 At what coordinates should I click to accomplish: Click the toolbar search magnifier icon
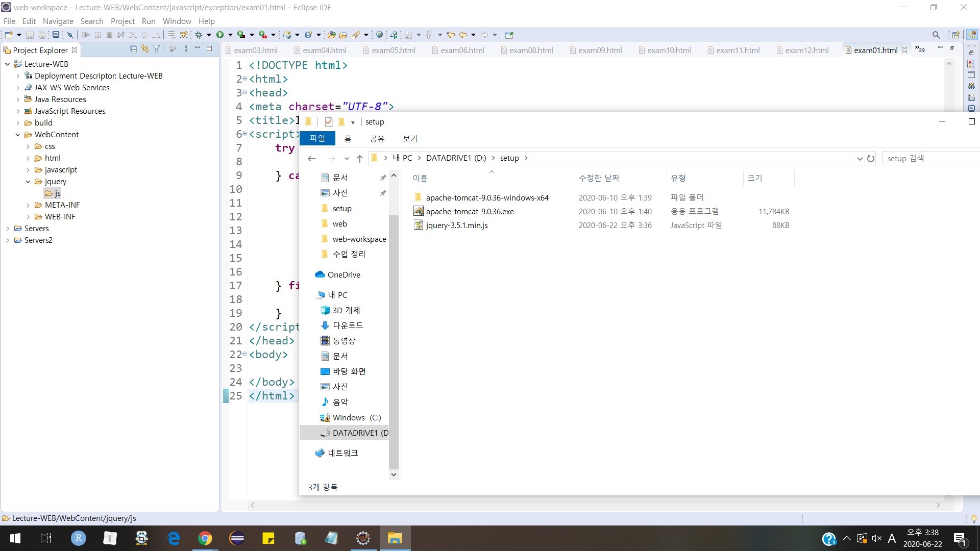[936, 35]
